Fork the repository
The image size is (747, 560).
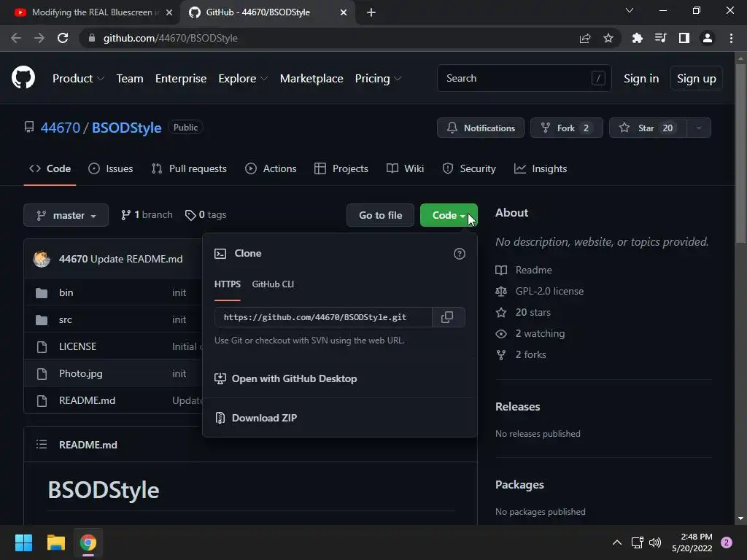[x=566, y=128]
